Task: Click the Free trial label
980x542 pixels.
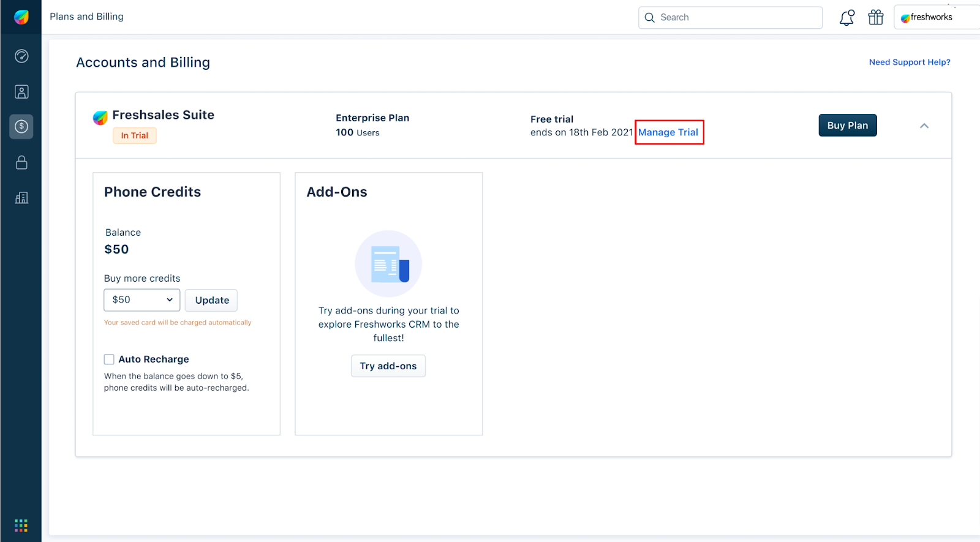Action: click(x=552, y=119)
